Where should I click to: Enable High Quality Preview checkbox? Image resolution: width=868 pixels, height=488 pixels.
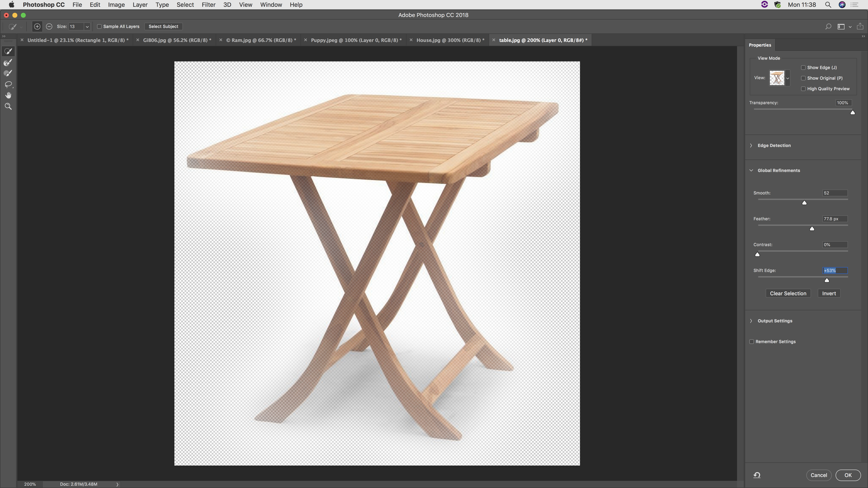(803, 89)
